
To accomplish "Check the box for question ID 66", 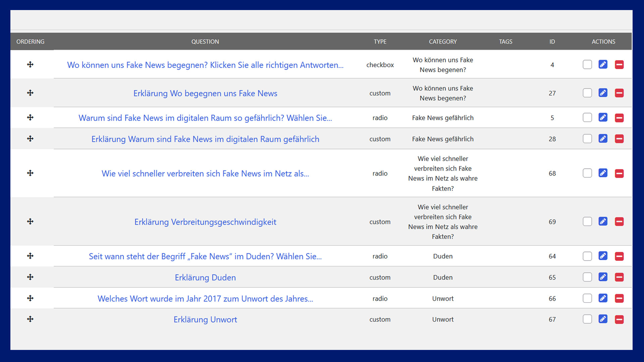I will pyautogui.click(x=587, y=298).
